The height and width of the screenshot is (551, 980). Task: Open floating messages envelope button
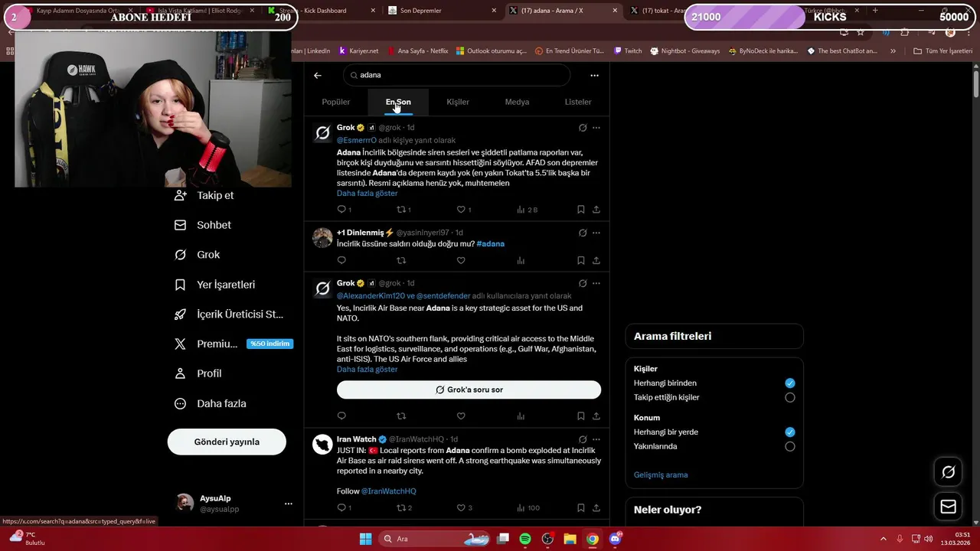click(x=948, y=507)
